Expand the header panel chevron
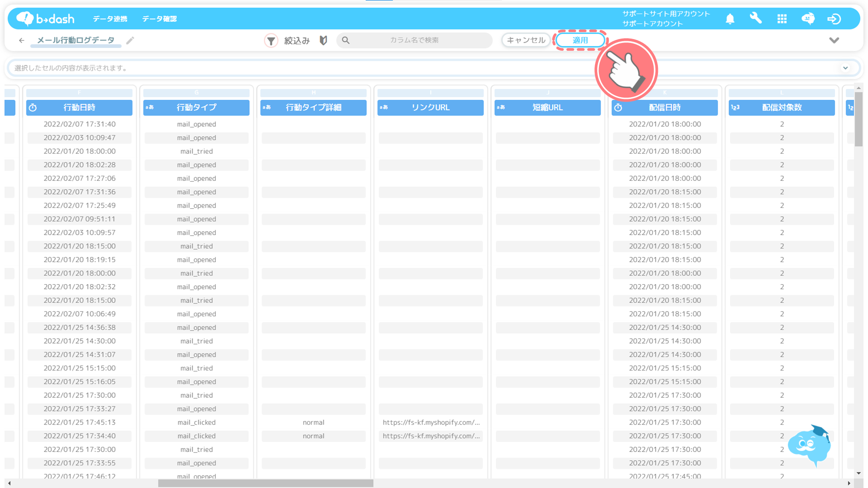 point(834,40)
